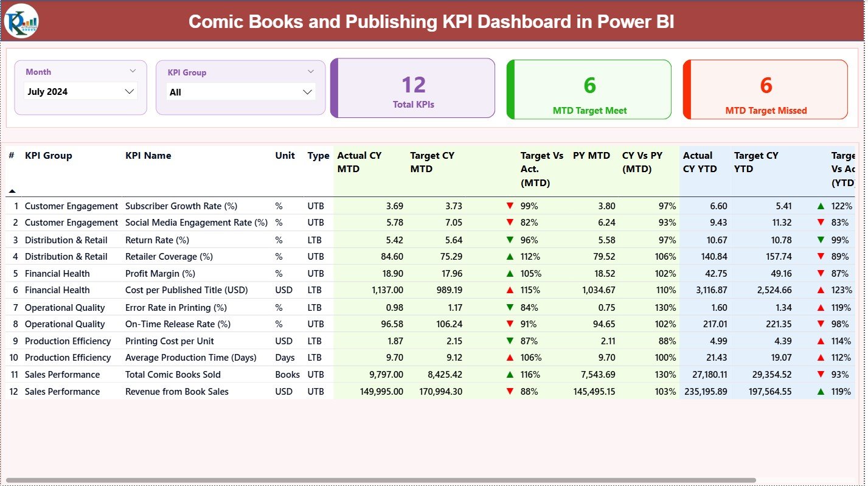
Task: Click red up arrow for Cost per Published Title MTD
Action: [510, 290]
